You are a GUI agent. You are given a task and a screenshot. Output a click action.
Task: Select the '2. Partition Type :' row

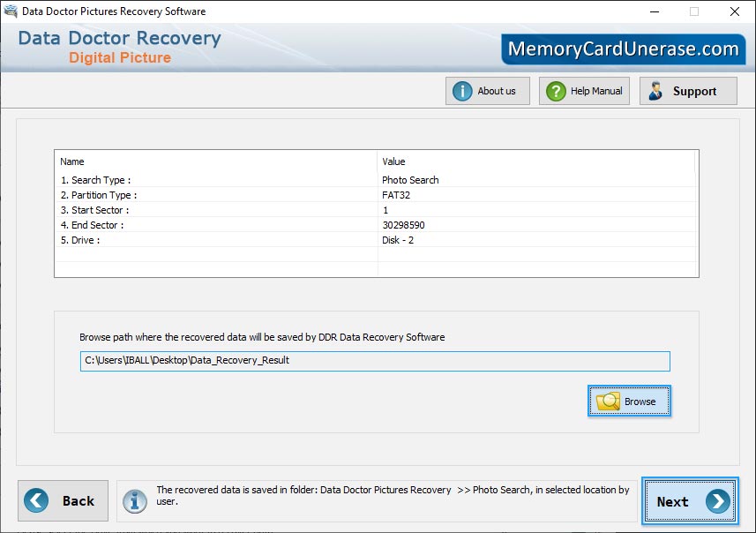pyautogui.click(x=376, y=195)
